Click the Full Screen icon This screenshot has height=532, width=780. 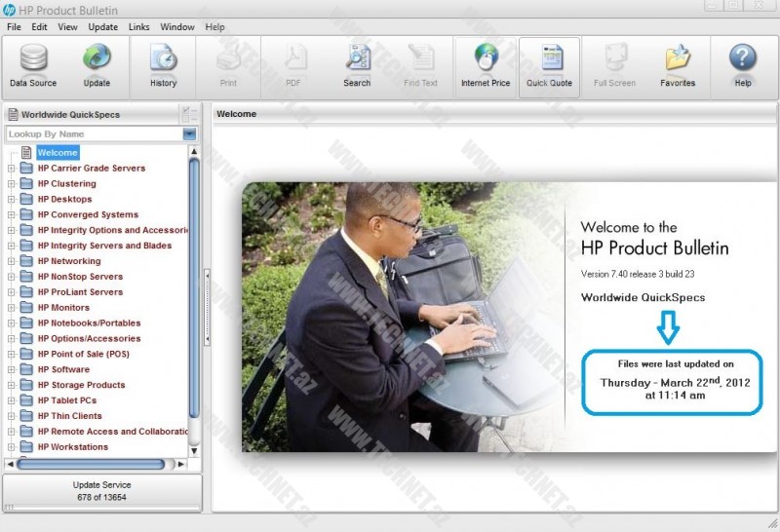[615, 57]
